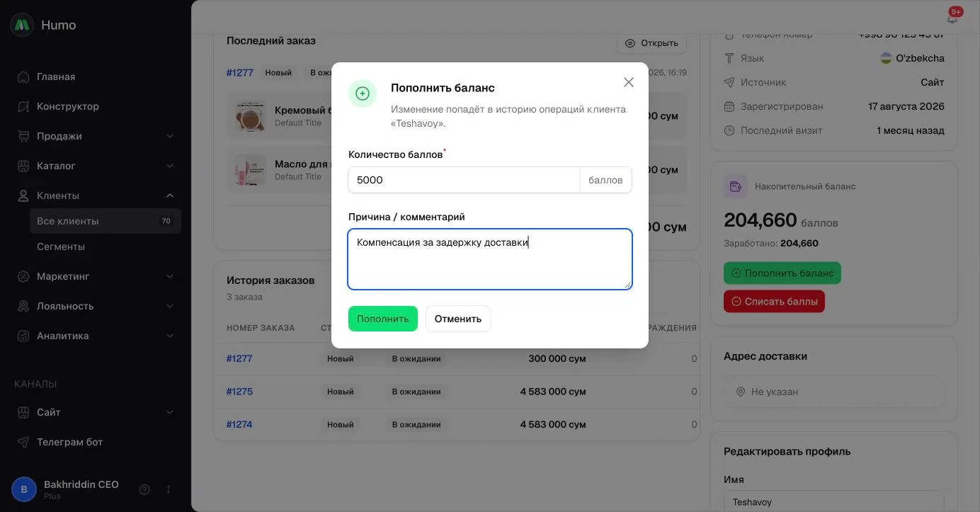Open the notifications bell icon

click(952, 18)
